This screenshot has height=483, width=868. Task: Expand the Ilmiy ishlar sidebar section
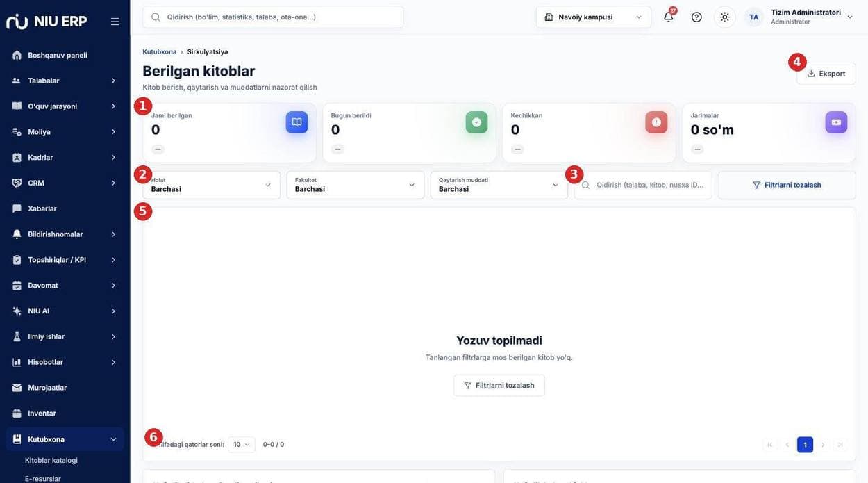tap(65, 336)
